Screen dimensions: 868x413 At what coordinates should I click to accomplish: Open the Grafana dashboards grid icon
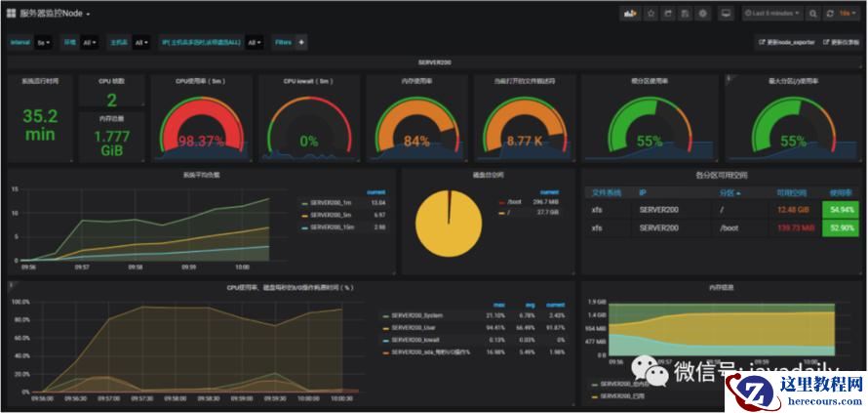(11, 14)
